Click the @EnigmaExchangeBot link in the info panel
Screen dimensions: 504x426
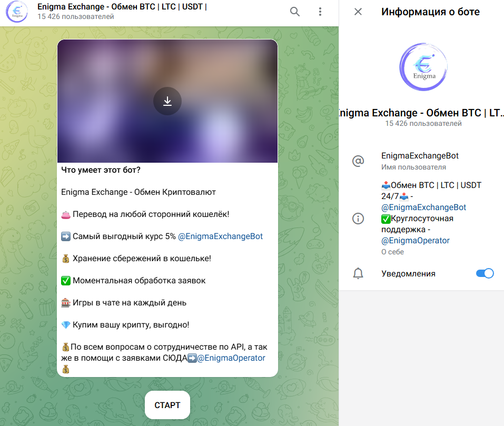point(423,207)
